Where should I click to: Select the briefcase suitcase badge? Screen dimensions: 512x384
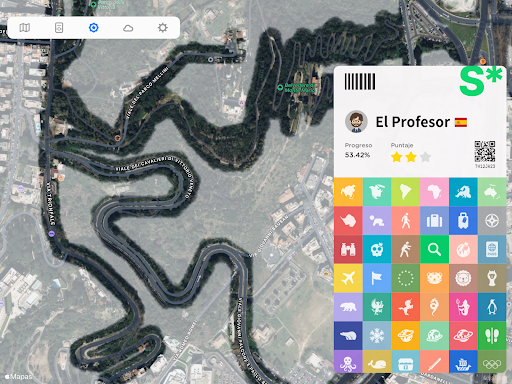(x=434, y=221)
